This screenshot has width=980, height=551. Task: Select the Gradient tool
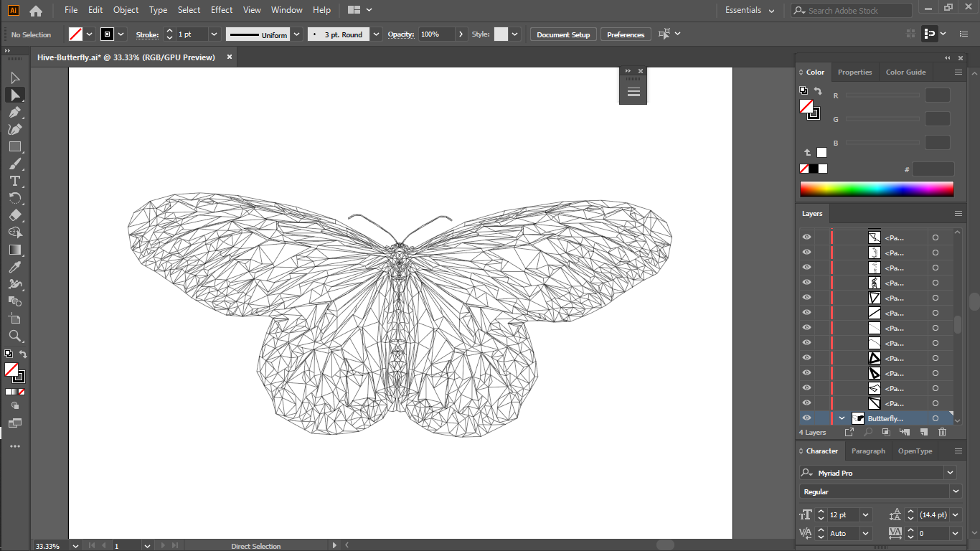(x=15, y=250)
